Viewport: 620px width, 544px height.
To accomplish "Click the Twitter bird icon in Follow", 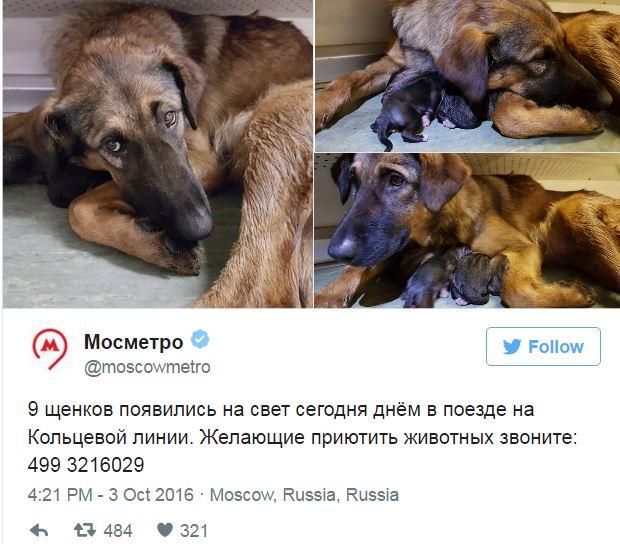I will pos(512,347).
